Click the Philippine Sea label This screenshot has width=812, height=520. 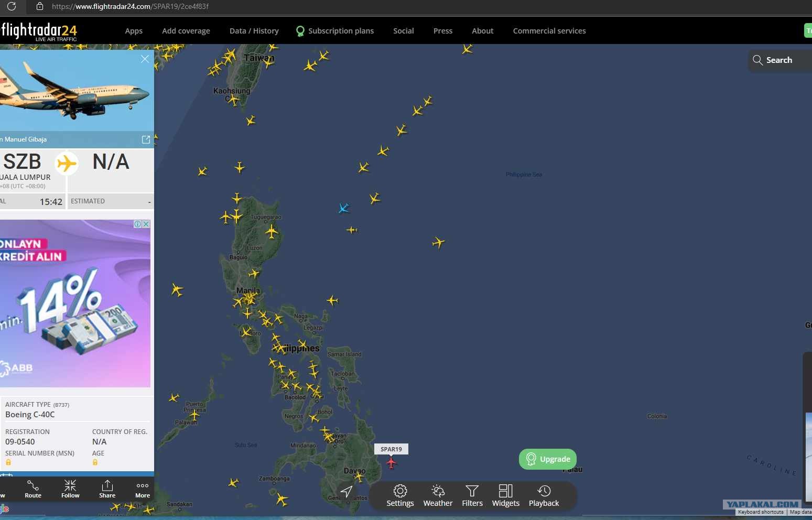click(x=524, y=175)
